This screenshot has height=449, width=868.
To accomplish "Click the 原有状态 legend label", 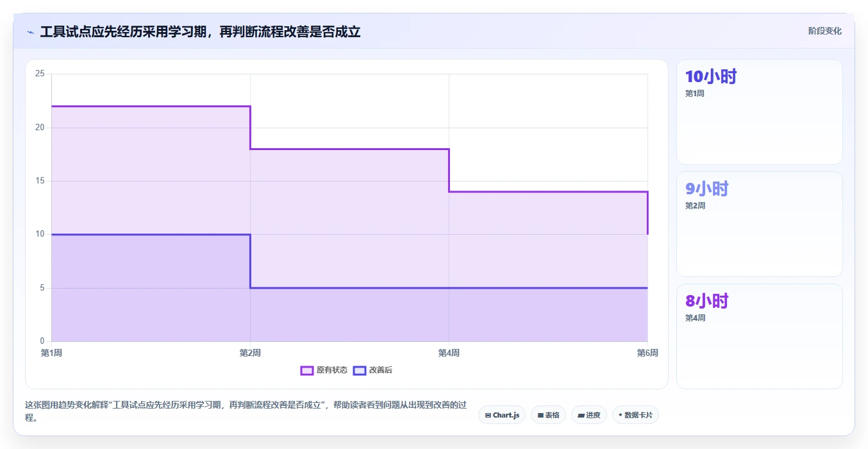I will coord(331,370).
